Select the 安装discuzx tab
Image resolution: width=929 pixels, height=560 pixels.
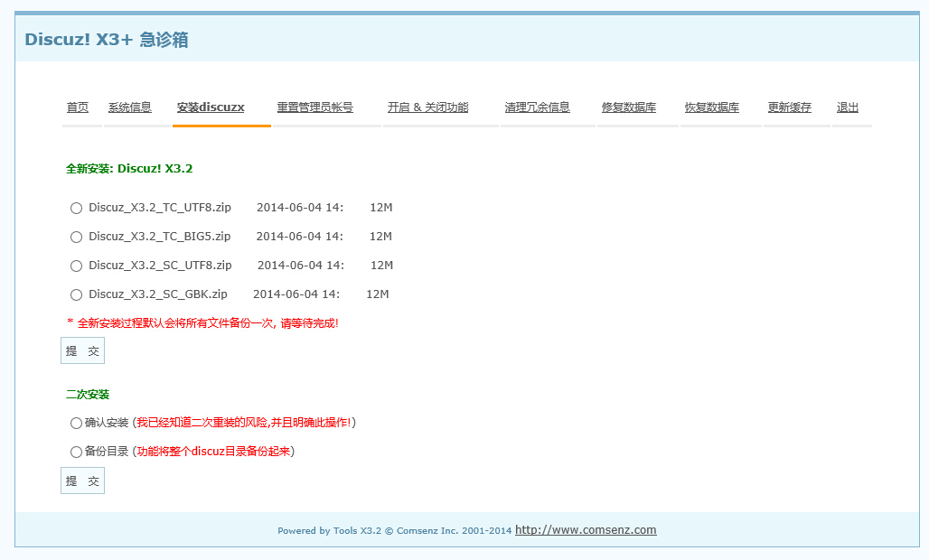pyautogui.click(x=211, y=107)
